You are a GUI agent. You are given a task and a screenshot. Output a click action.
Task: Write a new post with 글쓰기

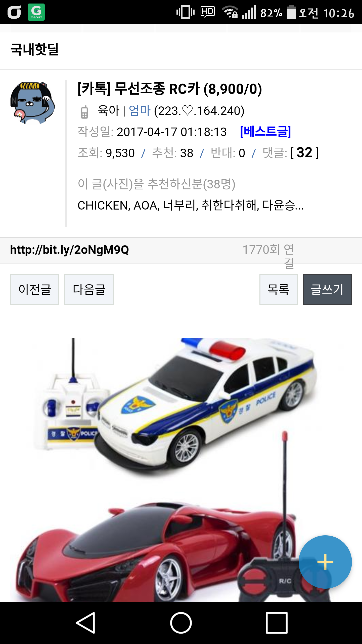(327, 290)
